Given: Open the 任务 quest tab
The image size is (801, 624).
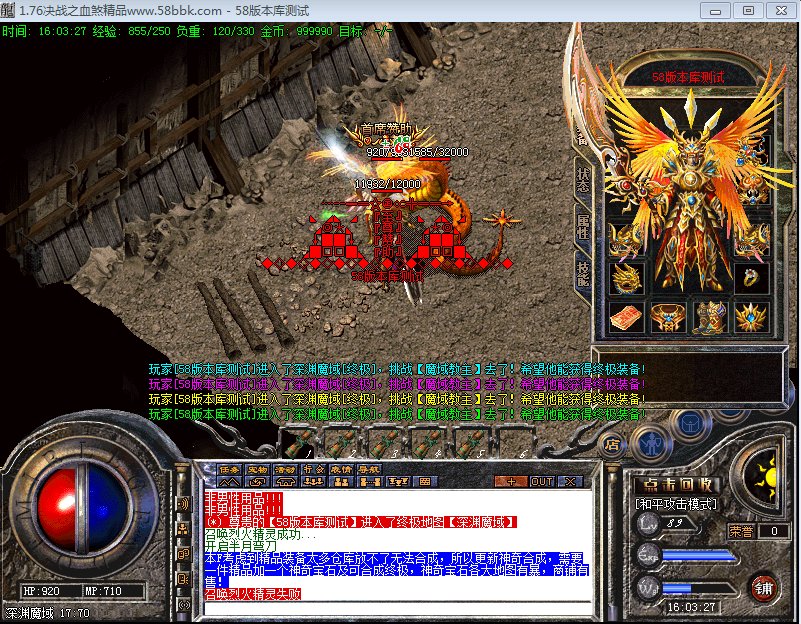Looking at the screenshot, I should click(229, 469).
